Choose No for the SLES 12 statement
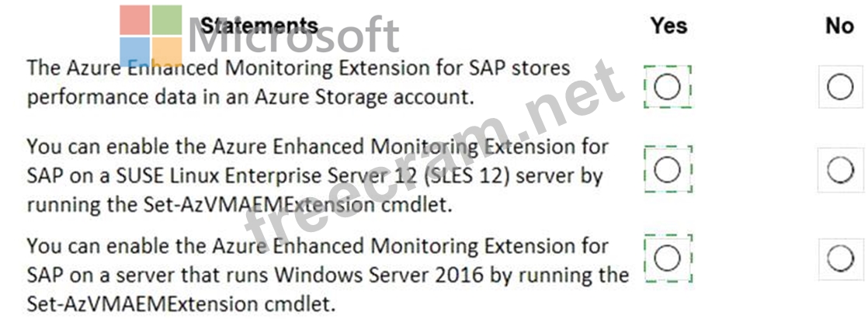Image resolution: width=868 pixels, height=319 pixels. 840,169
